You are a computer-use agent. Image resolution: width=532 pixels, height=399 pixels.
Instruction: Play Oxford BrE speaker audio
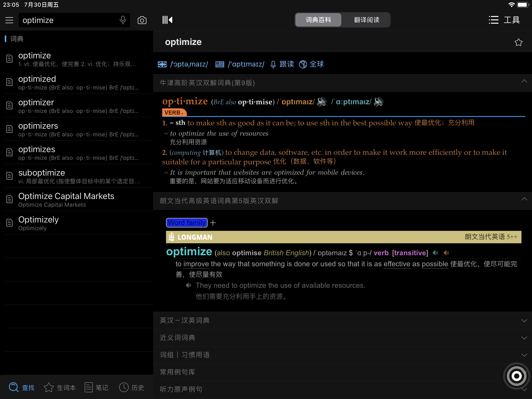coord(321,102)
